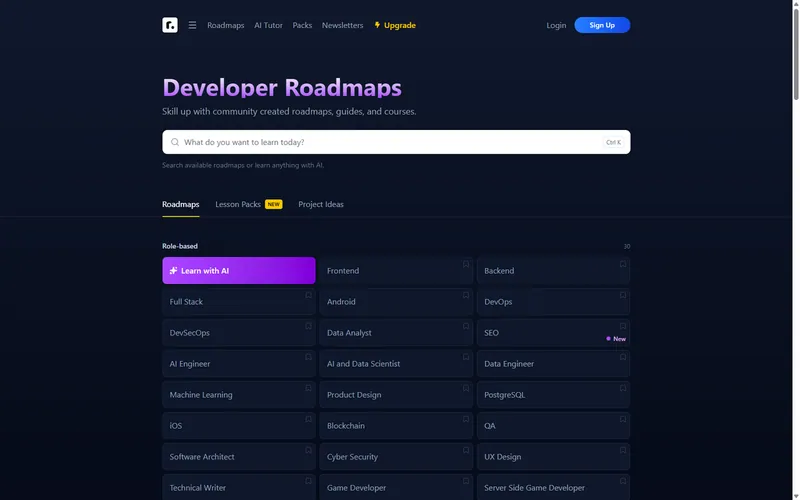Open the AI and Data Scientist roadmap
Viewport: 800px width, 500px height.
click(x=396, y=364)
